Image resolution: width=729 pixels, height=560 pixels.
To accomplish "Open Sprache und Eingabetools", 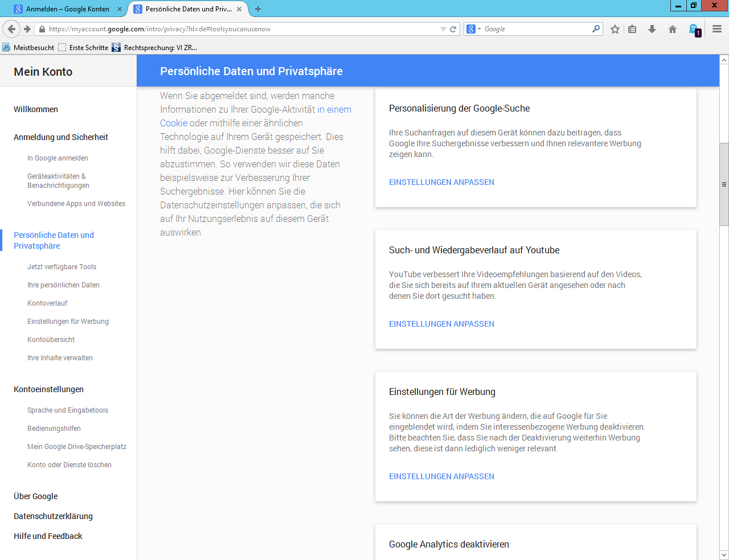I will coord(68,410).
